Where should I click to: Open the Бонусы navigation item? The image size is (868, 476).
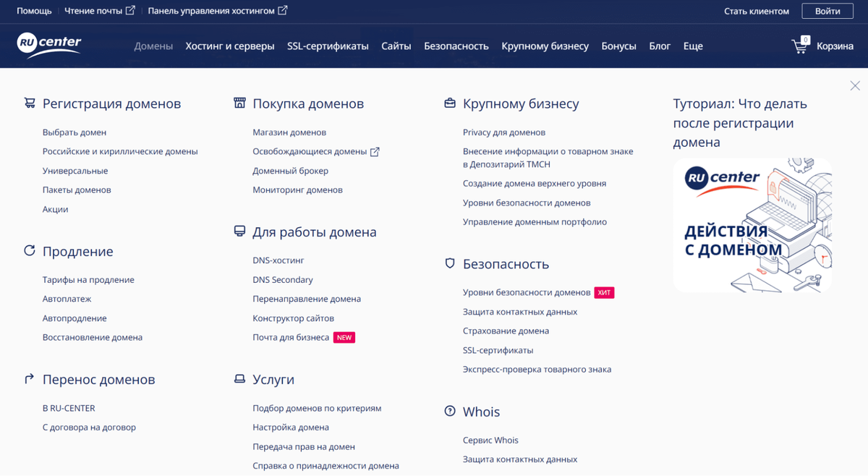pos(619,46)
